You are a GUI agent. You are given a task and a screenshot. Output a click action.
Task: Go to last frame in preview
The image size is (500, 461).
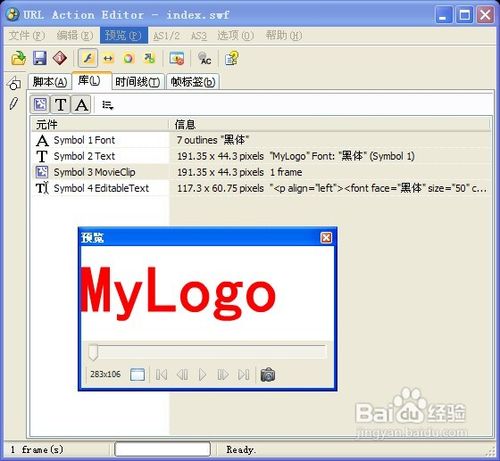(244, 375)
